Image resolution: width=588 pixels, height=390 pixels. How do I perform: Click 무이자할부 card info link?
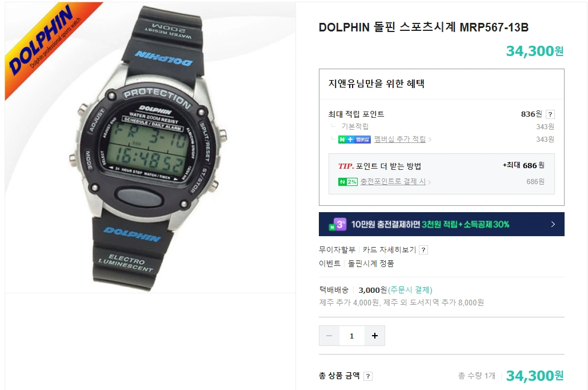337,250
